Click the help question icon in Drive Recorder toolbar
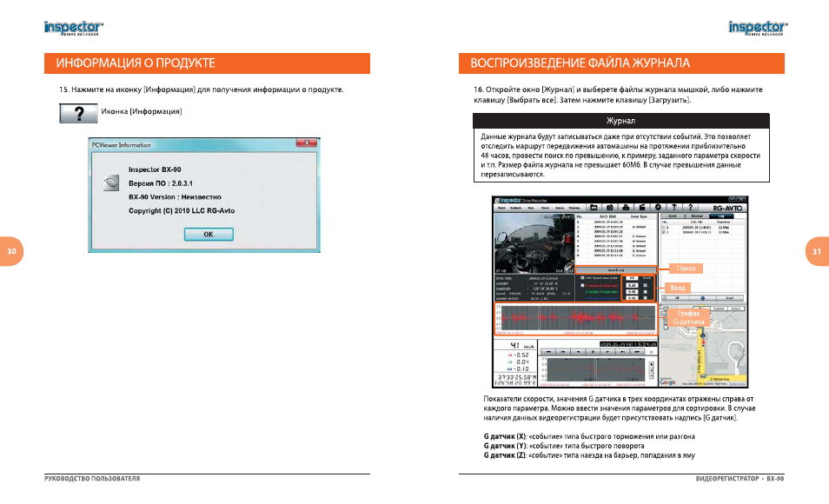Image resolution: width=829 pixels, height=504 pixels. coord(691,208)
